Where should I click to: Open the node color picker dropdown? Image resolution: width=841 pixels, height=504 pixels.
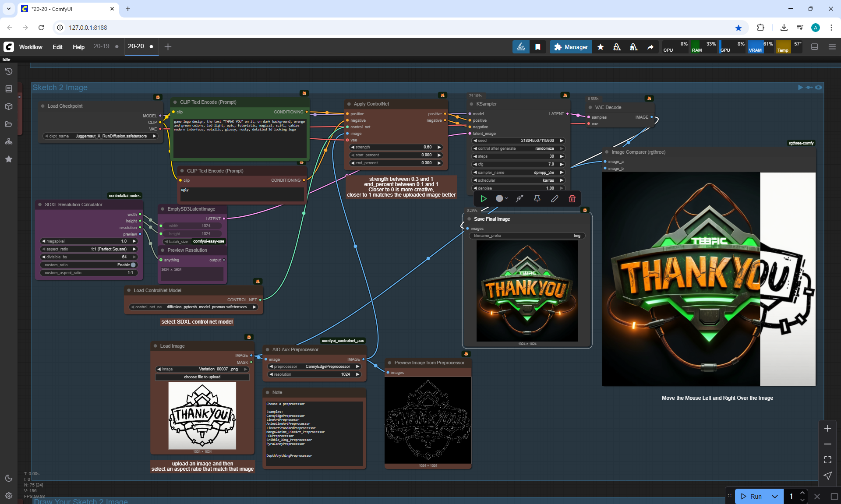point(502,199)
